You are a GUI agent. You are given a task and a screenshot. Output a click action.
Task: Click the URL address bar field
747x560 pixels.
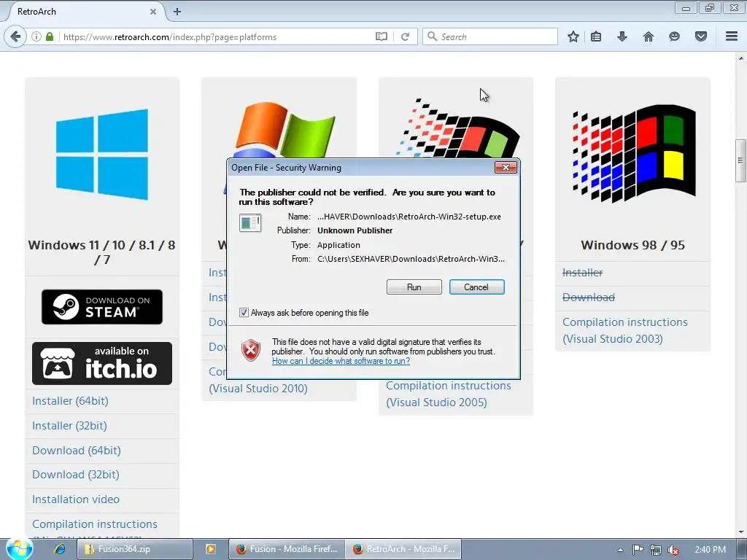[217, 36]
